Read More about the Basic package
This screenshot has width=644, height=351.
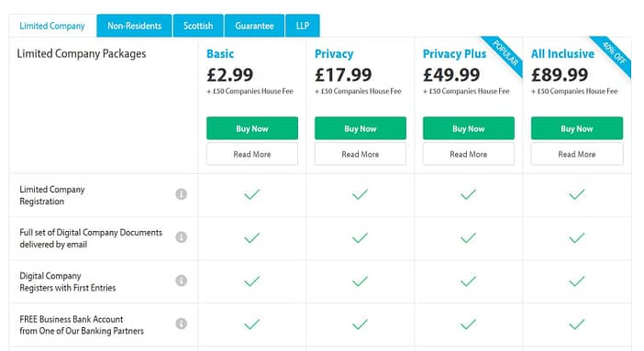[x=252, y=154]
